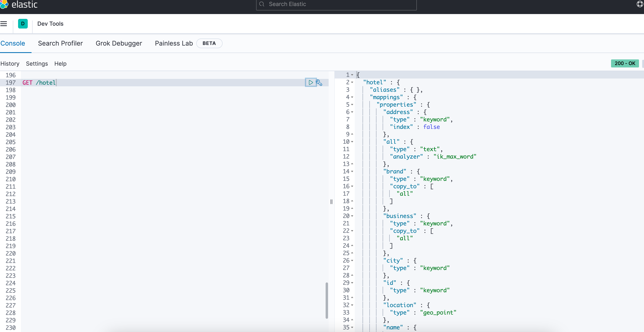Click line number 210 in the editor

[10, 179]
